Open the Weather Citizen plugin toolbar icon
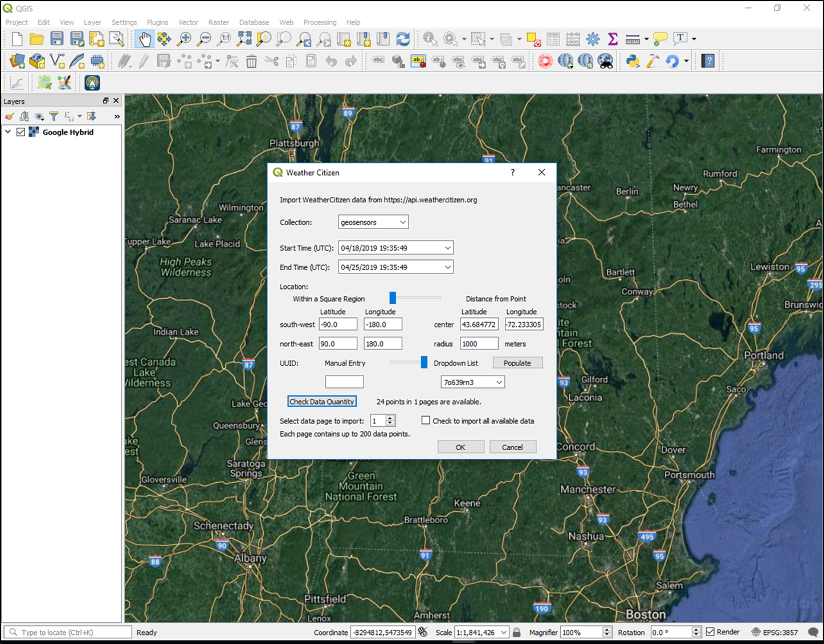The width and height of the screenshot is (824, 644). pos(92,83)
